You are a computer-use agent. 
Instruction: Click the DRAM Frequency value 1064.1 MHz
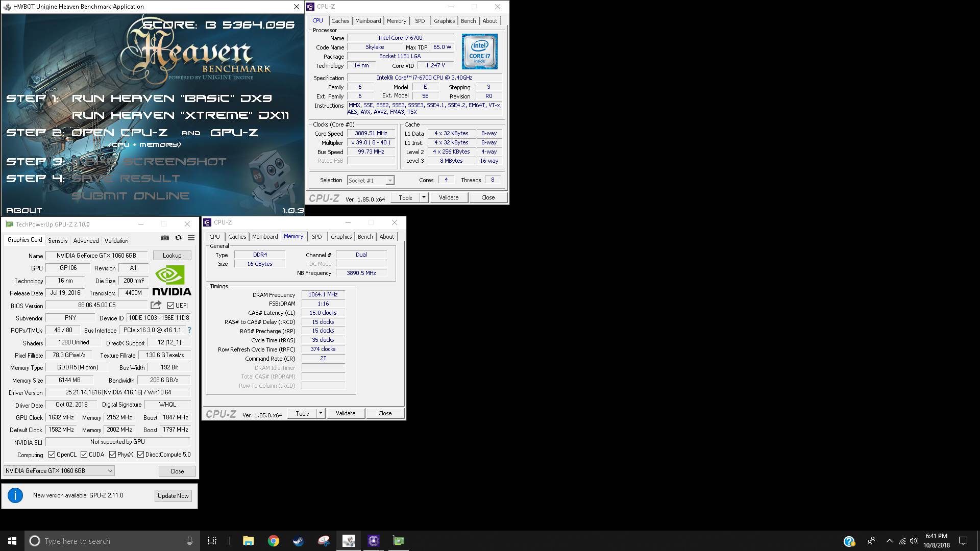[323, 294]
